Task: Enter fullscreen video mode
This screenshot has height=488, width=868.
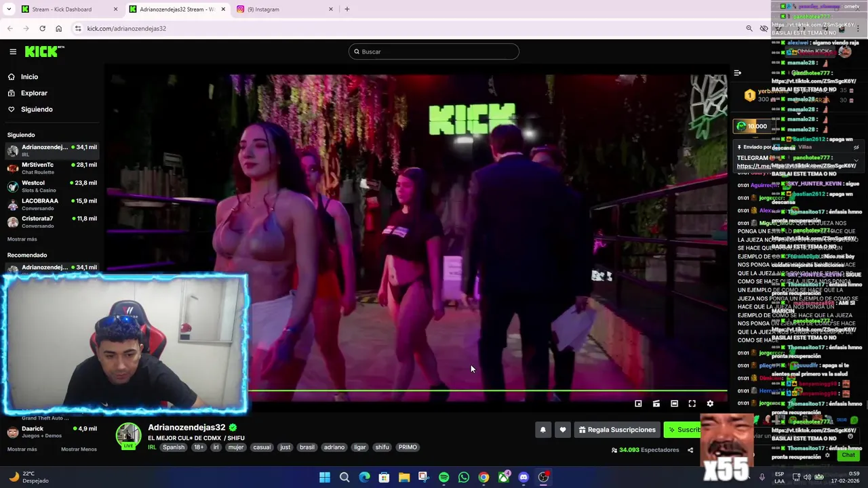Action: (x=692, y=403)
